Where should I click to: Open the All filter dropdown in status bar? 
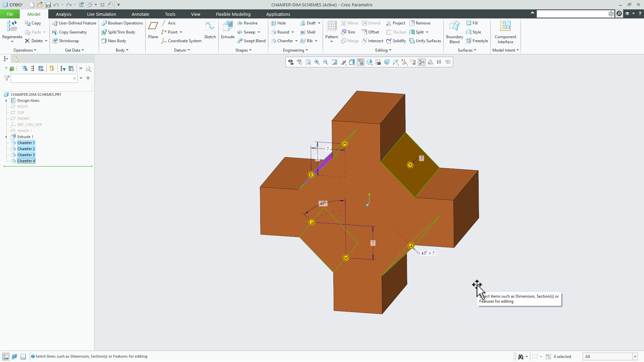(x=635, y=356)
